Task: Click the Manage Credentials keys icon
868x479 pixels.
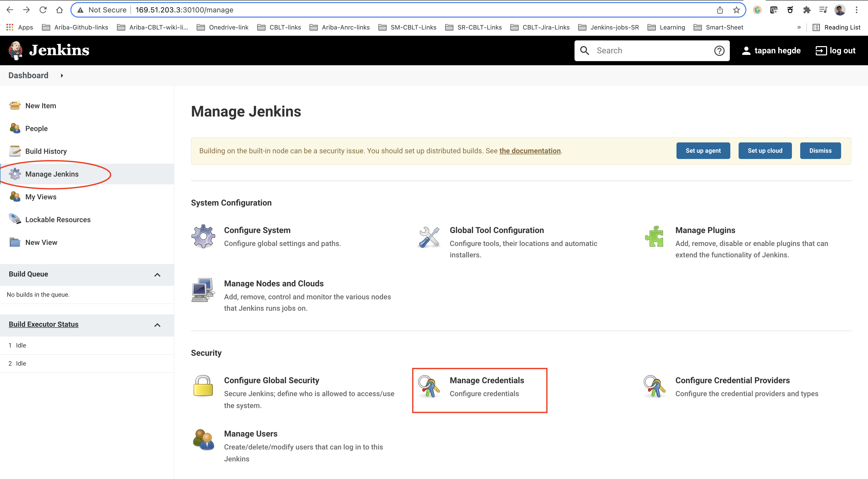Action: [429, 386]
